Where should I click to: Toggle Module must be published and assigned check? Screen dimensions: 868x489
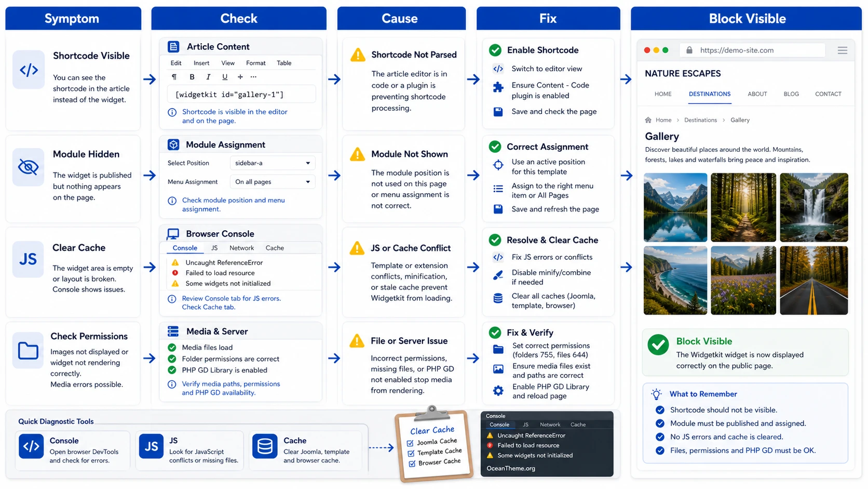click(x=660, y=423)
